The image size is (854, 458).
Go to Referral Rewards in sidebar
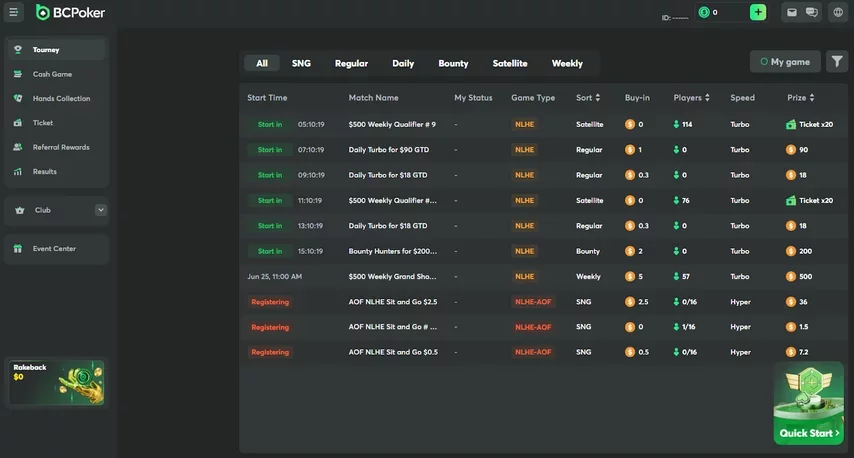pos(60,147)
